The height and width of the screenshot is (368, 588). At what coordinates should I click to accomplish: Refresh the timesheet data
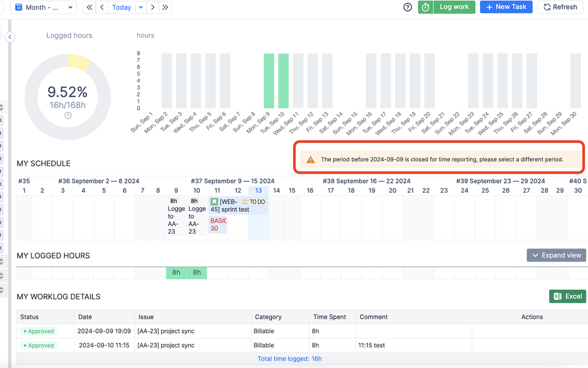pyautogui.click(x=560, y=7)
